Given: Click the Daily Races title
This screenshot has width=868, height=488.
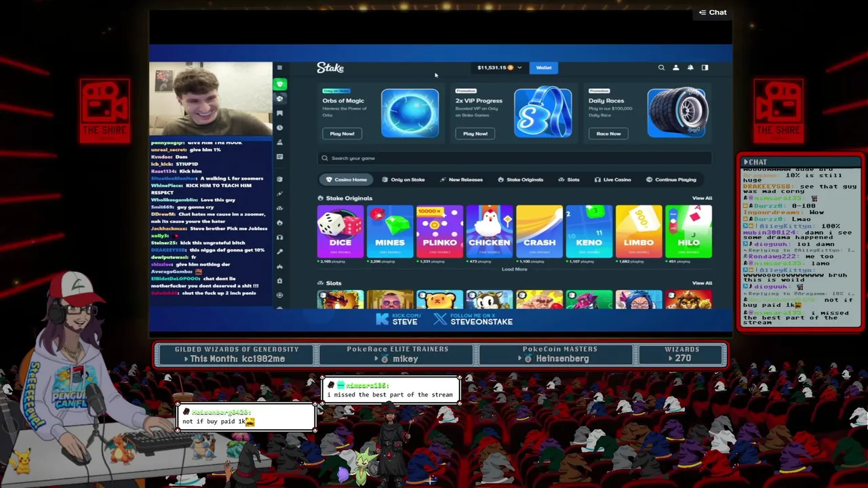Looking at the screenshot, I should 606,100.
